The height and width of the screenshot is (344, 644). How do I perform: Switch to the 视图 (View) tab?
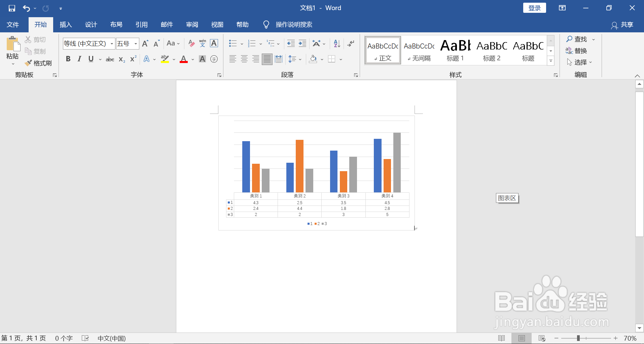click(217, 25)
